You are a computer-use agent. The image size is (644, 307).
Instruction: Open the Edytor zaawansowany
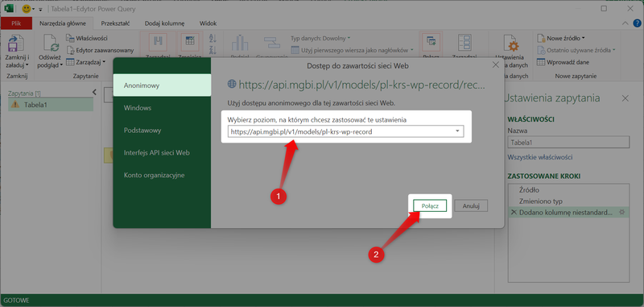(x=100, y=50)
